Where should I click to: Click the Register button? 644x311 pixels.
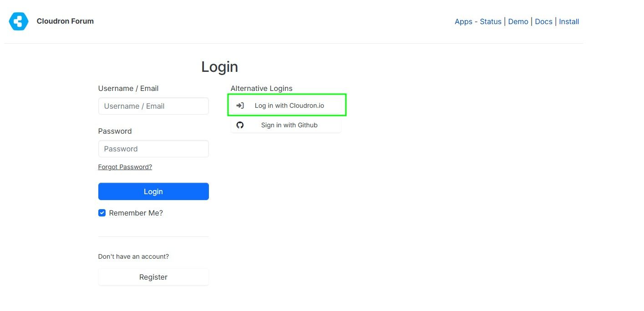pos(153,277)
